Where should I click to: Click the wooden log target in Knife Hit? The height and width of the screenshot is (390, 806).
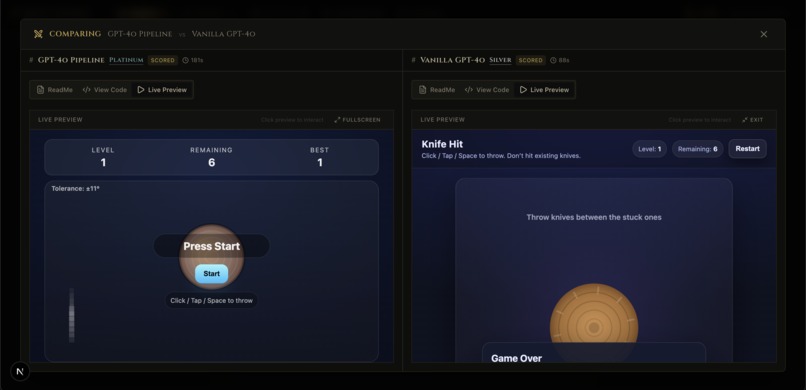pos(594,322)
